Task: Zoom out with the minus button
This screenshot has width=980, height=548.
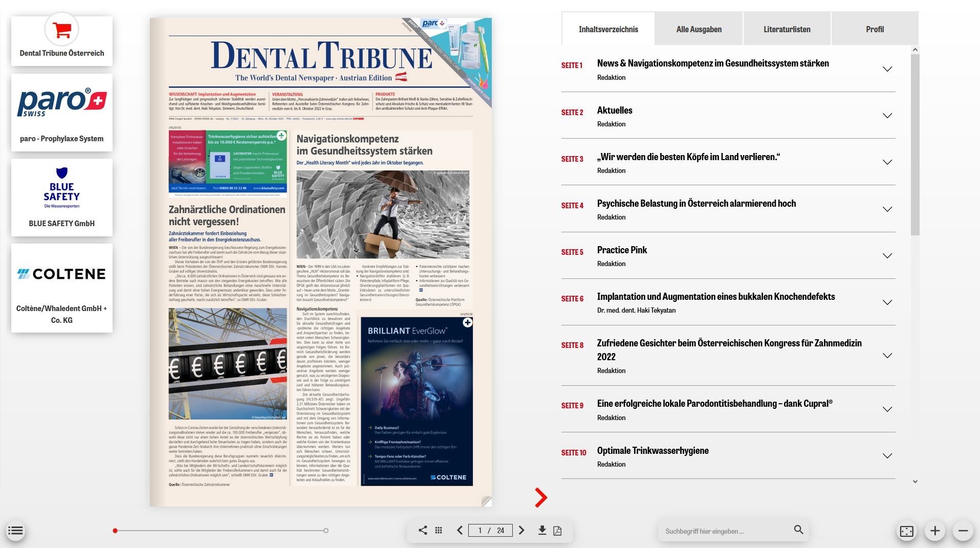Action: pyautogui.click(x=963, y=531)
